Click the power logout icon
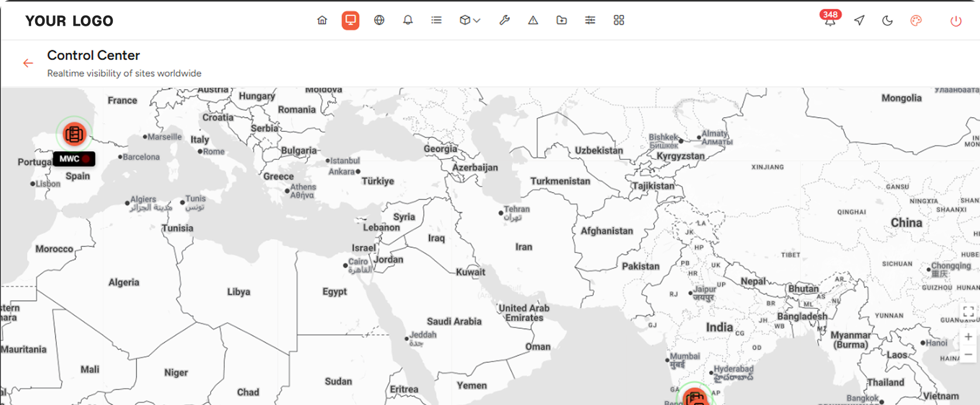Viewport: 980px width, 405px height. pos(956,21)
